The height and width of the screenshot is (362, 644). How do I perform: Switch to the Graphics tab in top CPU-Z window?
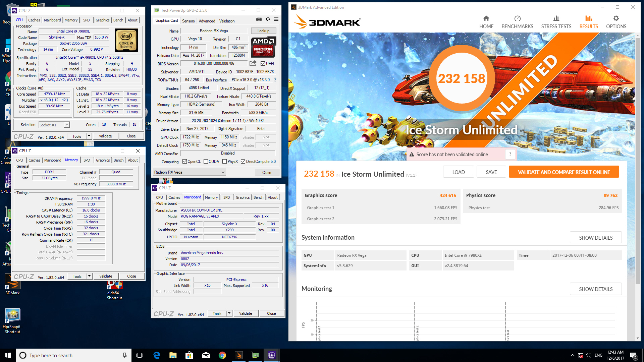(102, 20)
